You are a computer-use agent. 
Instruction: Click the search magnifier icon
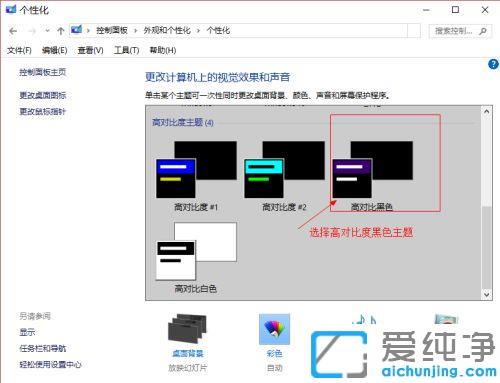click(x=483, y=31)
